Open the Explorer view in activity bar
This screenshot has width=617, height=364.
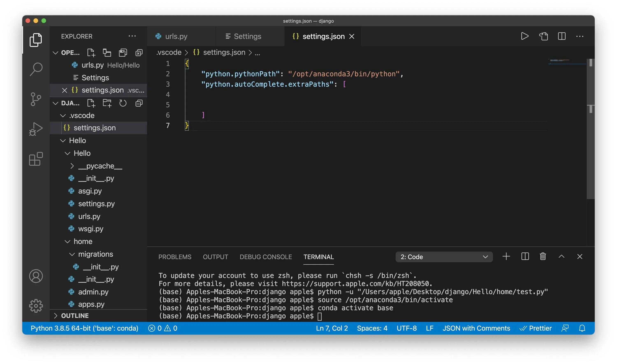pyautogui.click(x=36, y=40)
